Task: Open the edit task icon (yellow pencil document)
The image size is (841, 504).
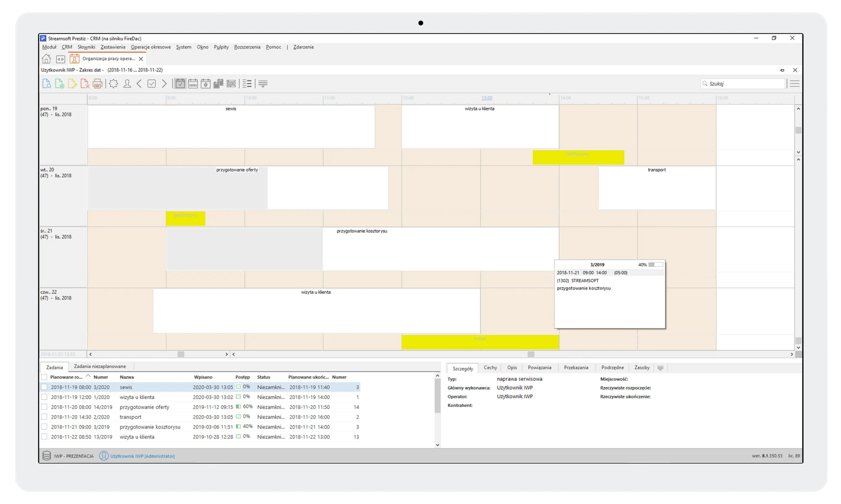Action: pyautogui.click(x=72, y=83)
